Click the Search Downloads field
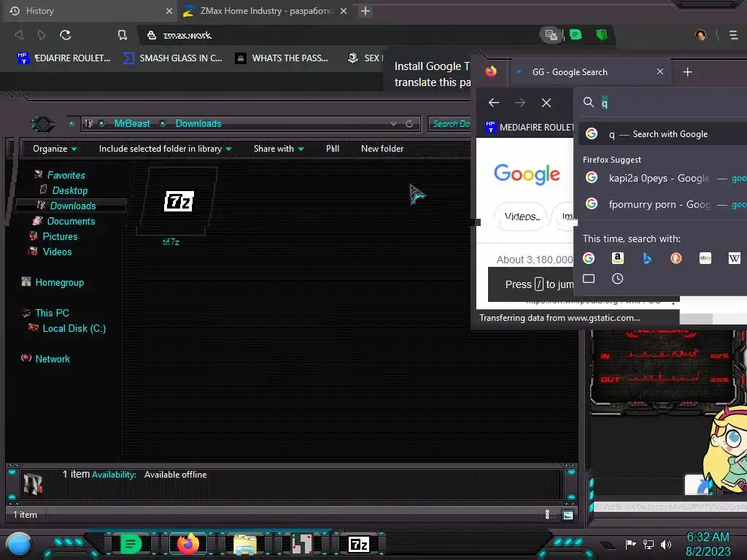The height and width of the screenshot is (560, 747). [449, 124]
